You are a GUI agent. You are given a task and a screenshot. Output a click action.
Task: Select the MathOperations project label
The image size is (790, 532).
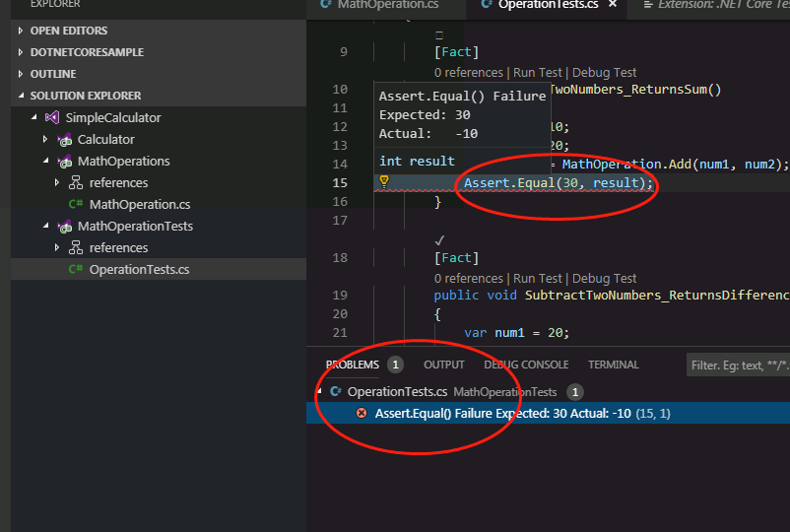pos(123,161)
